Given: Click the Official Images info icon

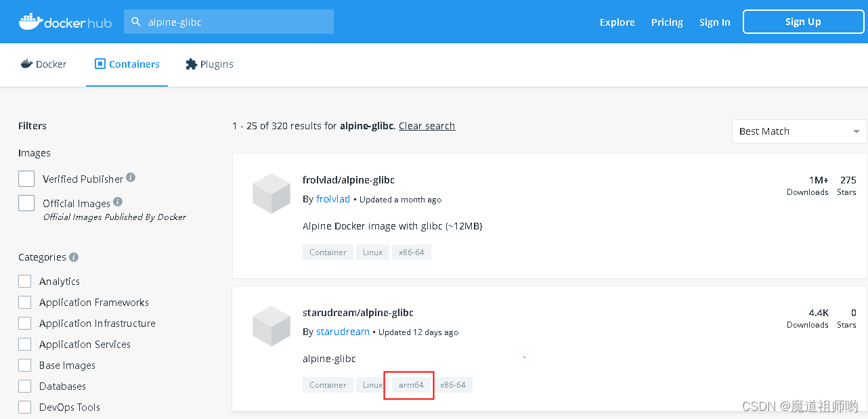Looking at the screenshot, I should coord(116,202).
